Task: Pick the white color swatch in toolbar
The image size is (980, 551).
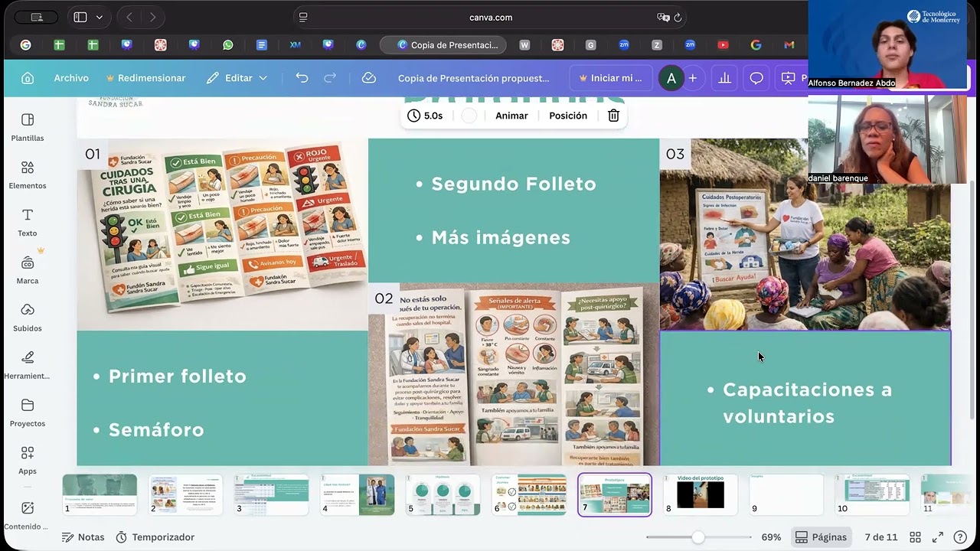Action: [469, 116]
